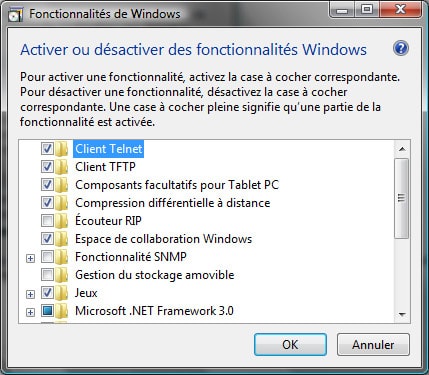429x375 pixels.
Task: Click the folder icon next to Jeux
Action: [61, 293]
